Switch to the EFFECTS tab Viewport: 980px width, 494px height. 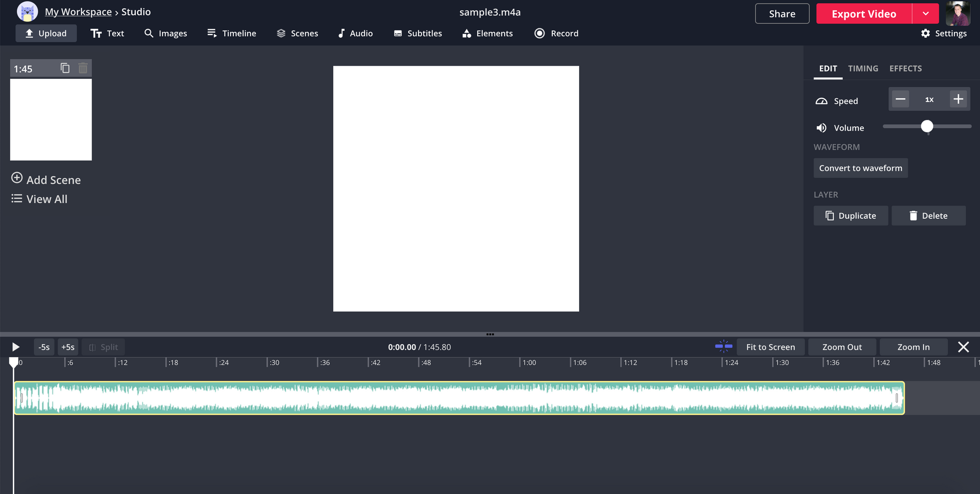906,69
